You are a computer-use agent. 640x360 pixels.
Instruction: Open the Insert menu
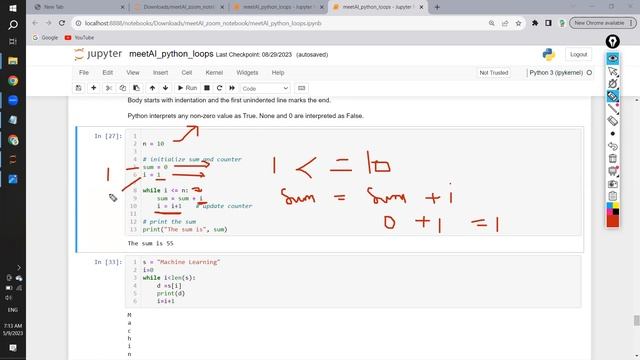pos(160,73)
